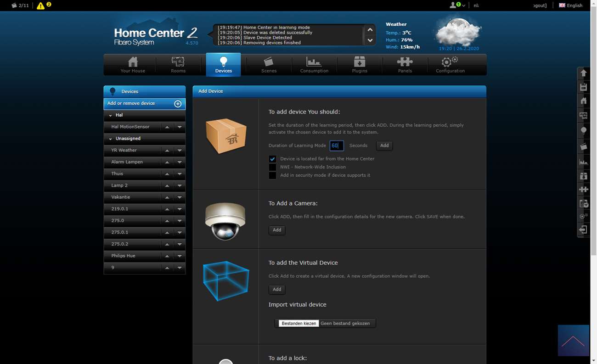The width and height of the screenshot is (597, 364).
Task: Open the user account dropdown in top bar
Action: [457, 6]
